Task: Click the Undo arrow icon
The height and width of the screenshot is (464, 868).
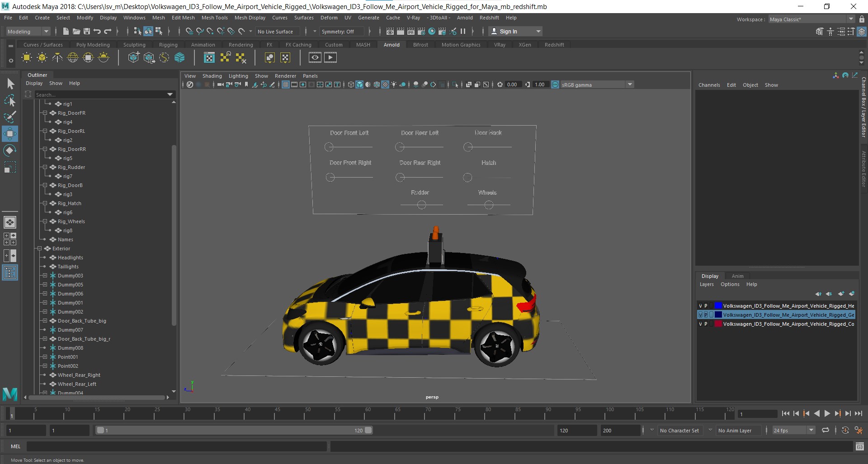Action: (97, 31)
